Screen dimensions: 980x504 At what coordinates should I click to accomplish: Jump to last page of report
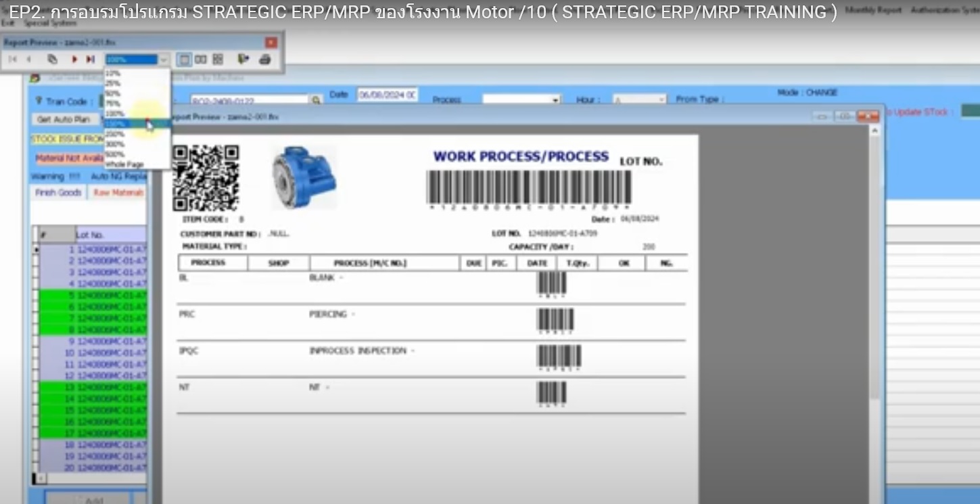pyautogui.click(x=90, y=60)
